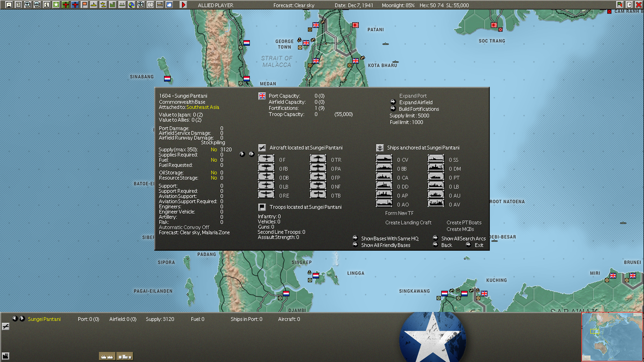Click red plane on blue background icon
This screenshot has height=362, width=644.
[x=75, y=5]
